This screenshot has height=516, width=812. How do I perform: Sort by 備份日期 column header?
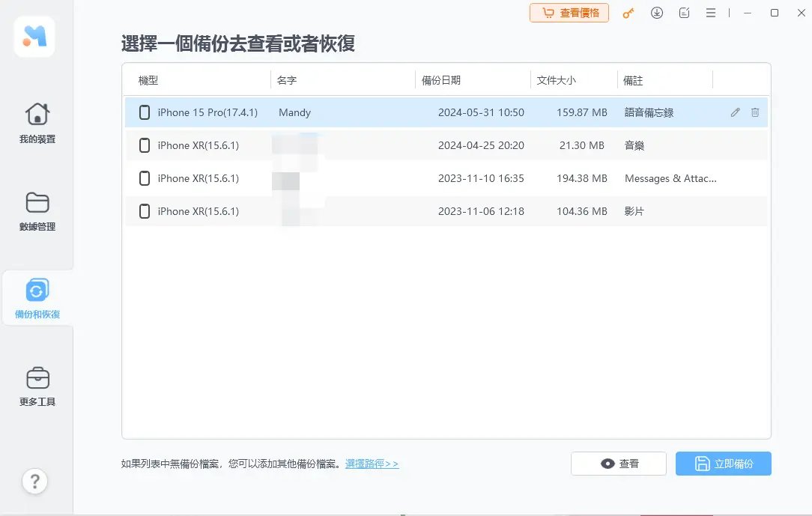(441, 80)
